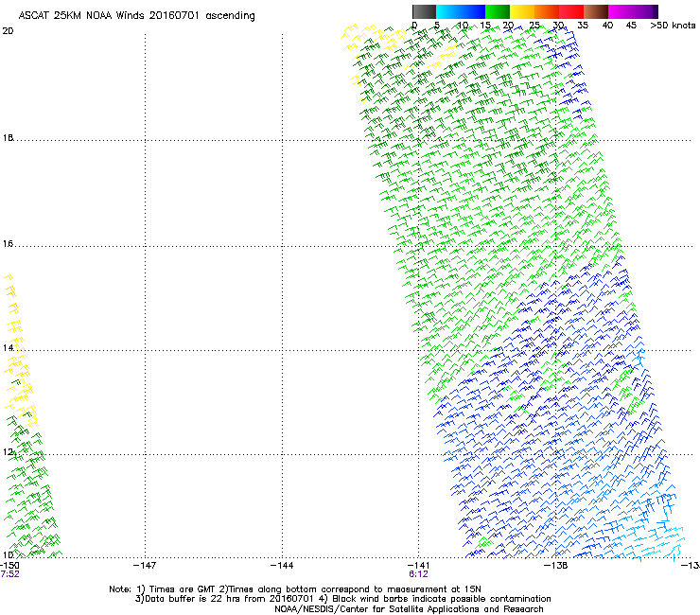Click the longitude label '-150'
This screenshot has width=700, height=615.
(9, 566)
